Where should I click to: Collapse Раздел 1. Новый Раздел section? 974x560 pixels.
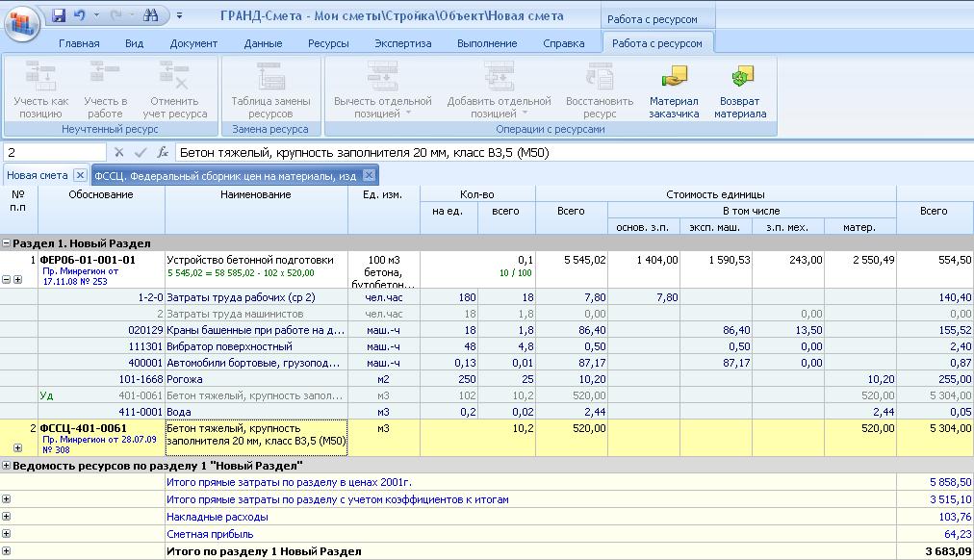(x=7, y=244)
